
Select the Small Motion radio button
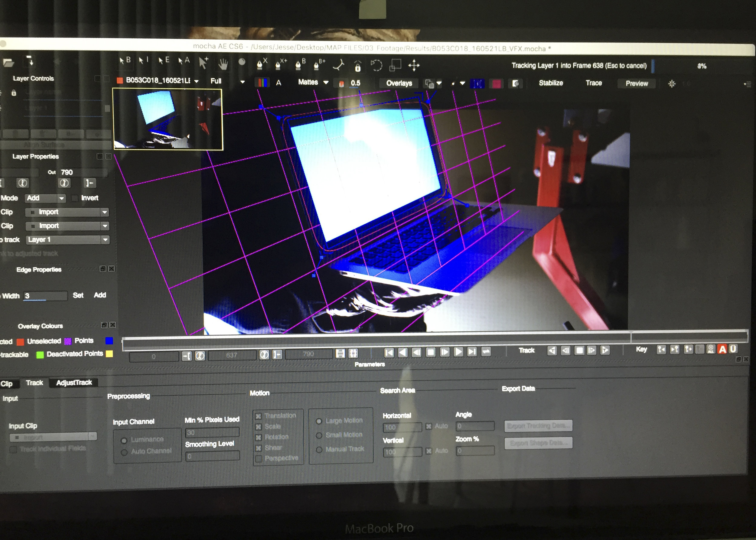tap(319, 435)
